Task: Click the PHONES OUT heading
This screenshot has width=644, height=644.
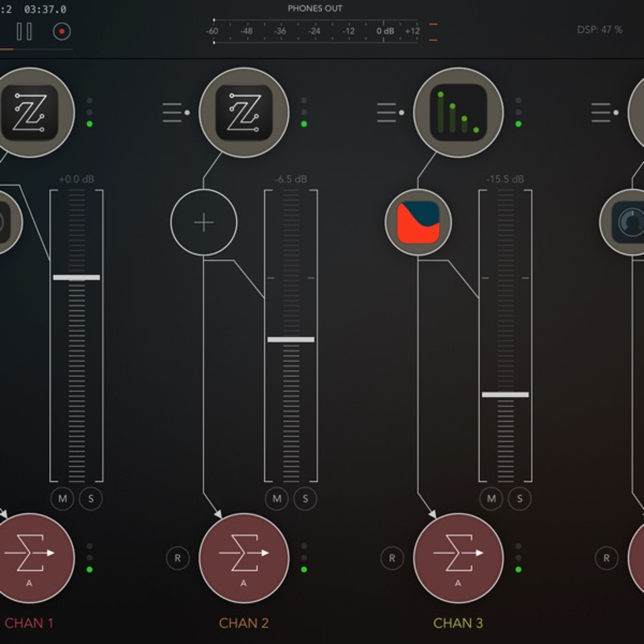Action: [315, 8]
